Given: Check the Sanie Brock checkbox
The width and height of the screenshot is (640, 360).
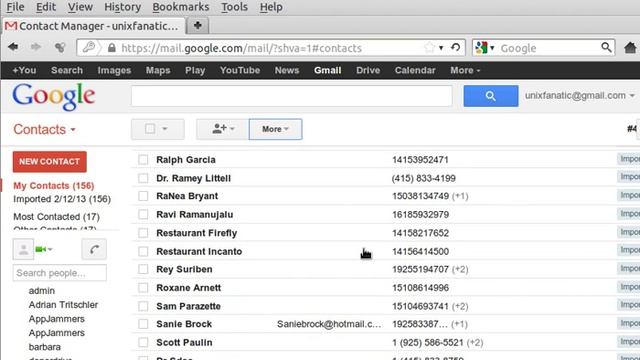Looking at the screenshot, I should (143, 324).
